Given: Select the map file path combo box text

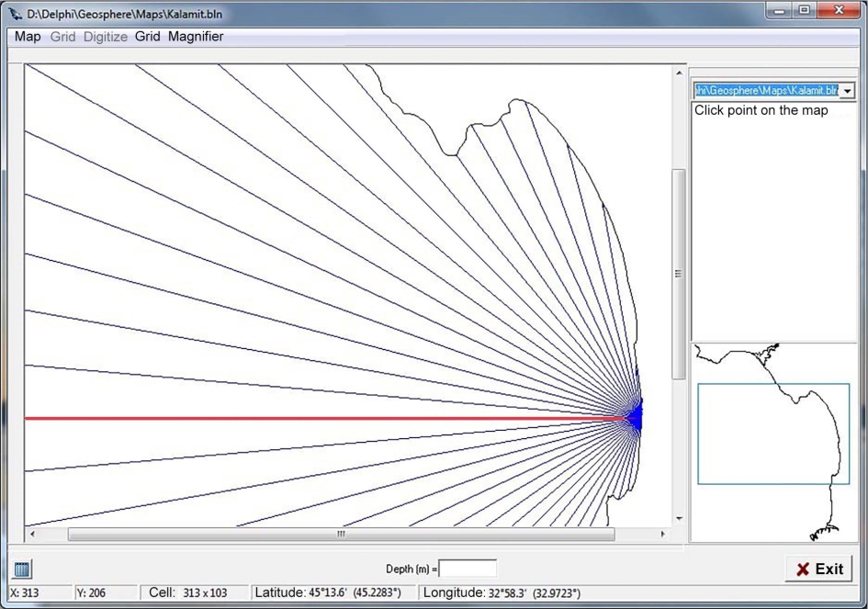Looking at the screenshot, I should [x=766, y=91].
